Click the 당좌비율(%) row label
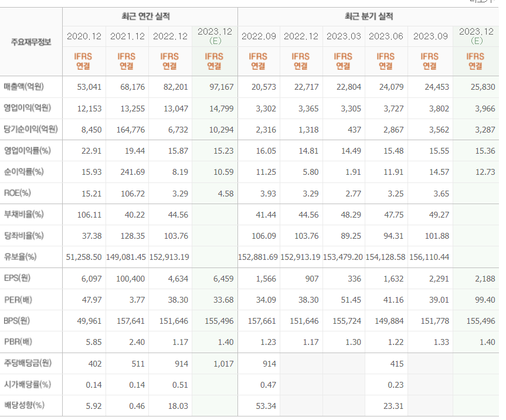 click(x=23, y=236)
